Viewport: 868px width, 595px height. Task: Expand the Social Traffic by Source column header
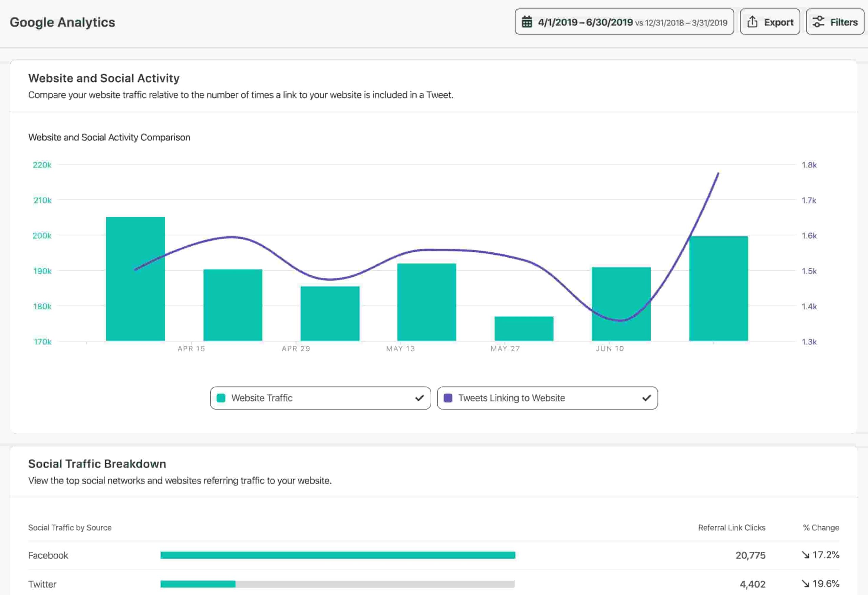point(70,528)
